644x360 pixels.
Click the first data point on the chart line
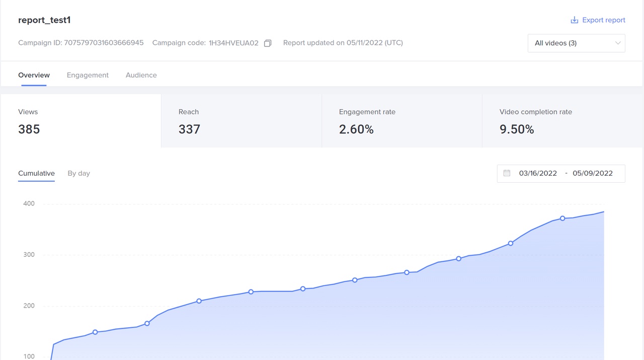point(95,332)
